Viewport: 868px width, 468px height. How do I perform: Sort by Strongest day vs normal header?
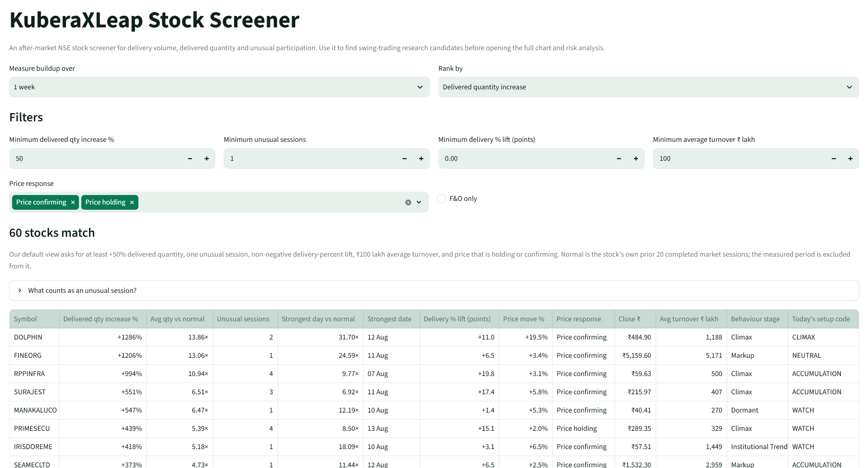point(320,319)
